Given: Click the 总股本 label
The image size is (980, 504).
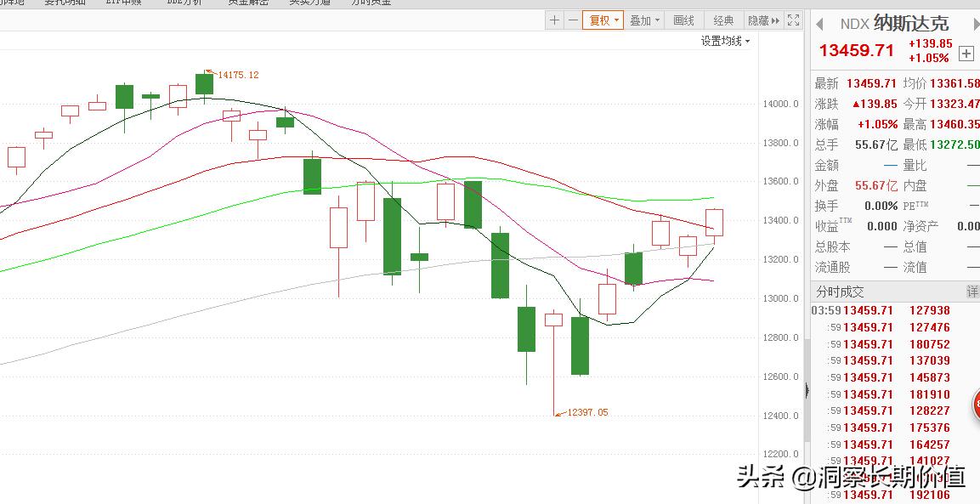Looking at the screenshot, I should click(832, 247).
